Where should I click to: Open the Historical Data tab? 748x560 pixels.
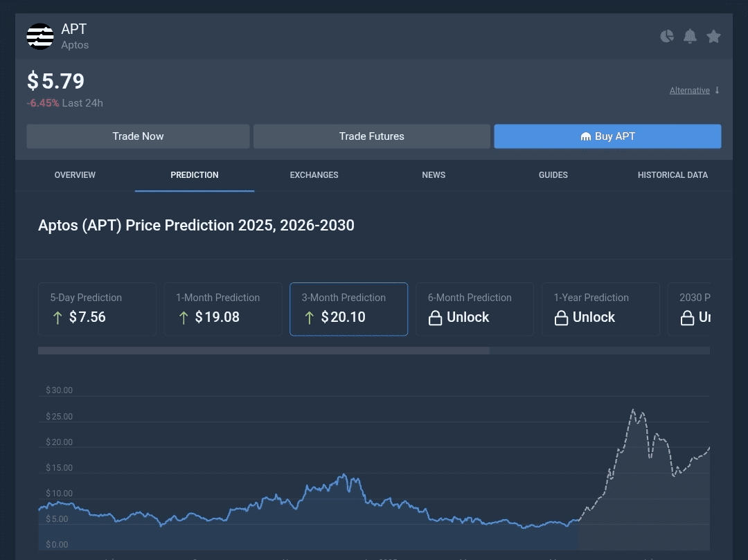point(673,175)
